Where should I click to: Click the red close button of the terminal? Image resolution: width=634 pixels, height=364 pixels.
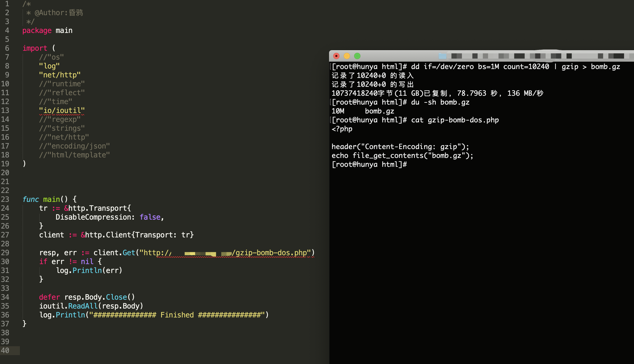[336, 56]
